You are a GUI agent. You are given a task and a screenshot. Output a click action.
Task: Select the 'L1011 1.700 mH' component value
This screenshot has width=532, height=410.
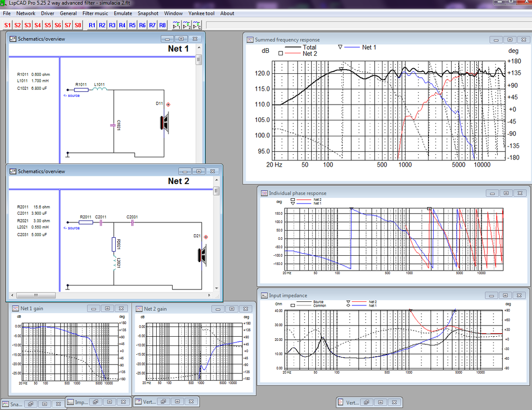(x=33, y=81)
